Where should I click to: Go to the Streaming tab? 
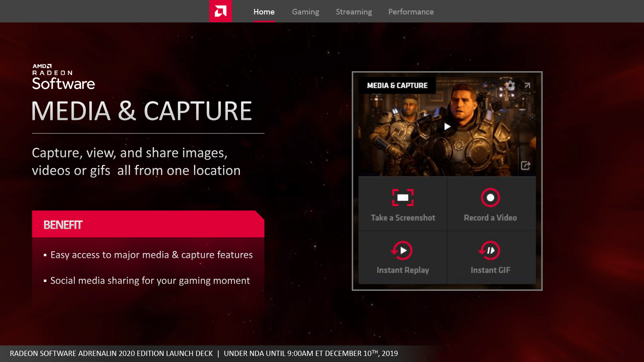(x=354, y=12)
